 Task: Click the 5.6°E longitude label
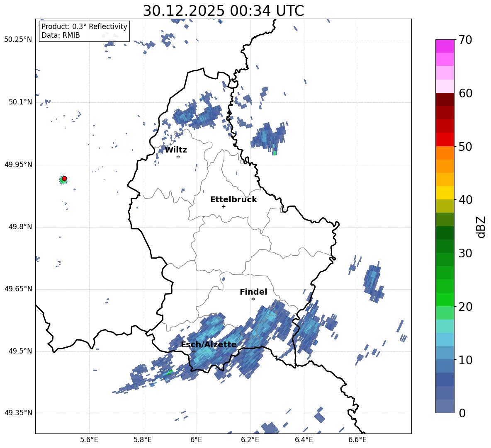[x=89, y=440]
